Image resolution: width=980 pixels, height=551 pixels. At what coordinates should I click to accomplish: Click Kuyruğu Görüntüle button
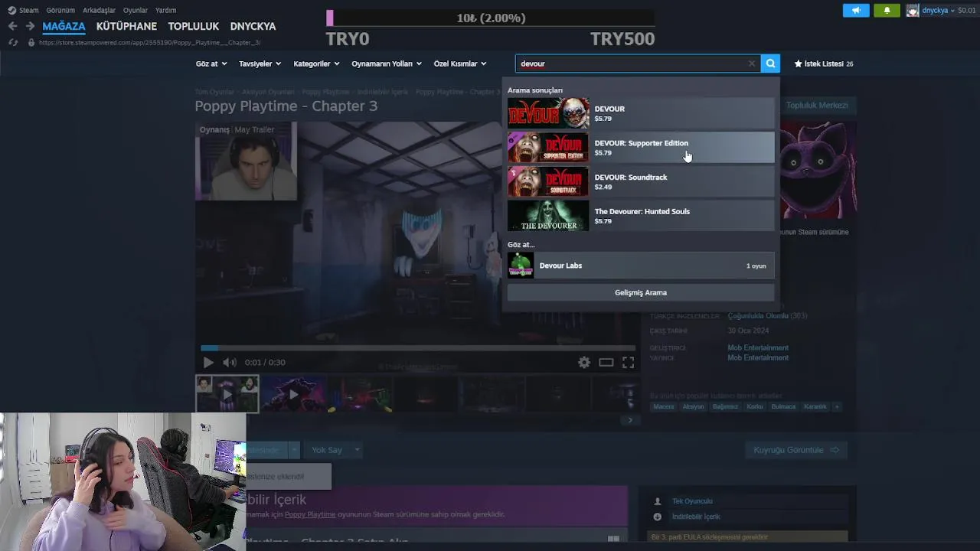tap(796, 450)
